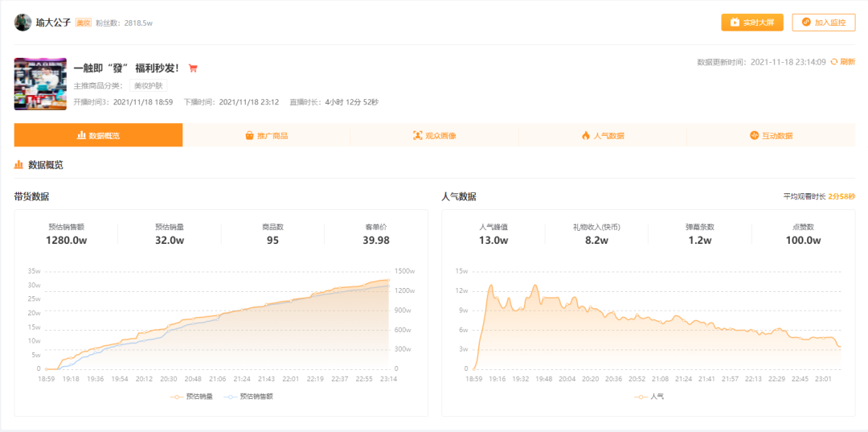Click the 客单价 value 39.98
The height and width of the screenshot is (432, 868).
(x=376, y=241)
